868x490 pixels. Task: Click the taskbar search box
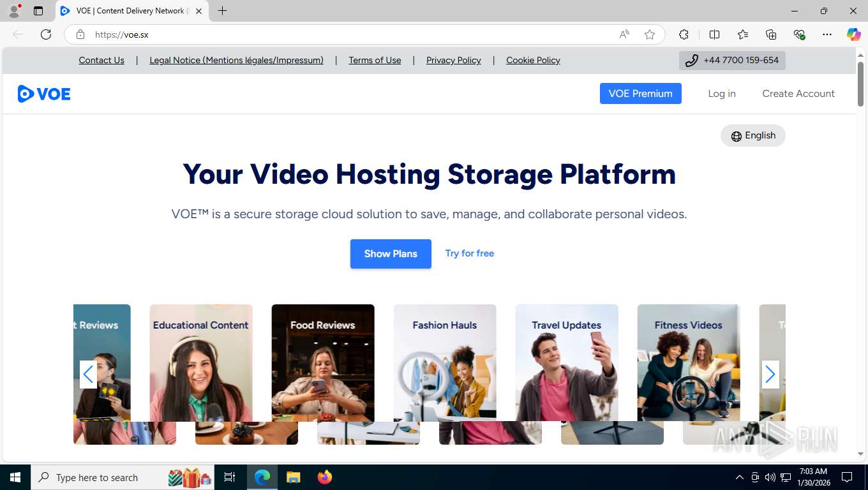click(x=123, y=477)
